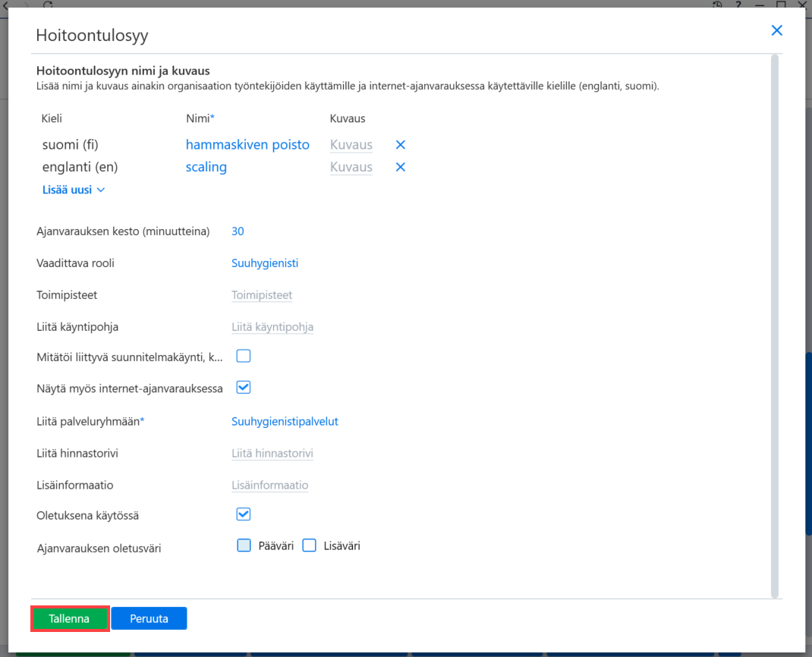Click the Peruuta button

pos(149,619)
